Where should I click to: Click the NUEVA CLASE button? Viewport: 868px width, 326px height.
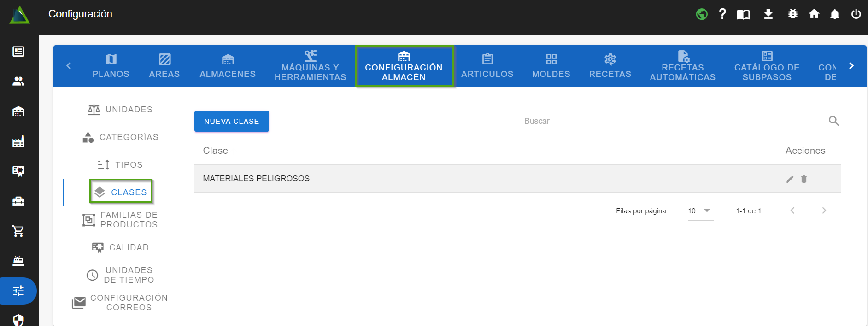231,122
